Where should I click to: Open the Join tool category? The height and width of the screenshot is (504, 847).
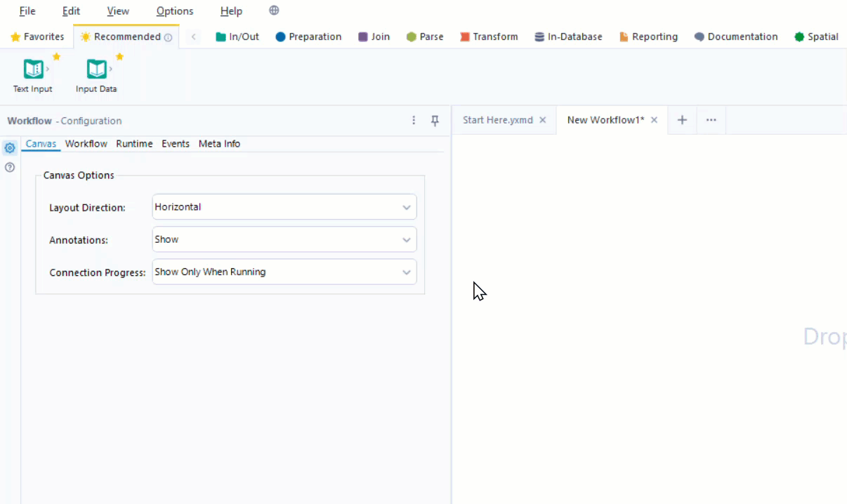click(x=374, y=37)
